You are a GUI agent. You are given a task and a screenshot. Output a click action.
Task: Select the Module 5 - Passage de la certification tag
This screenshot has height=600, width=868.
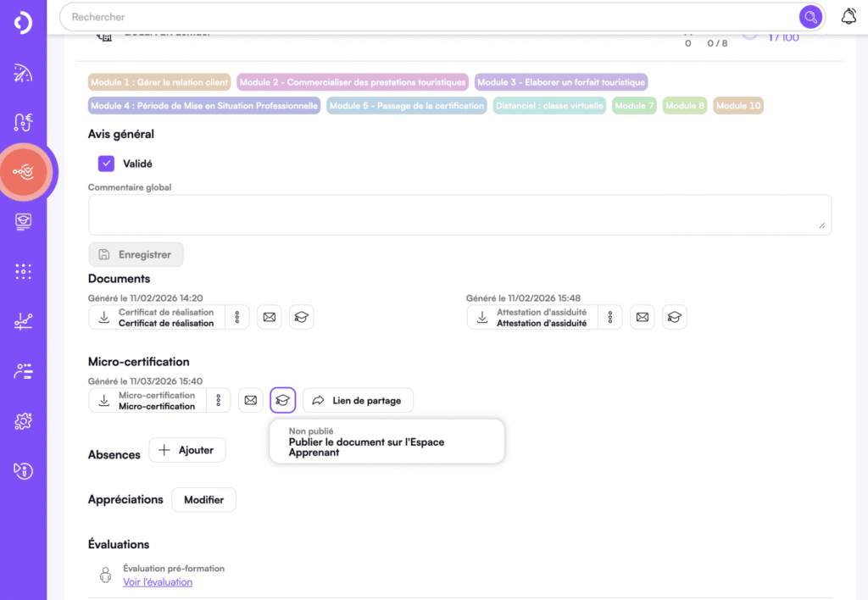click(406, 105)
